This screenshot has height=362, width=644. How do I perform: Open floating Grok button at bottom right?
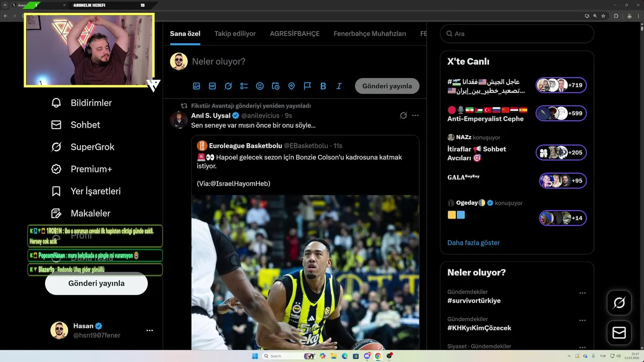click(619, 303)
